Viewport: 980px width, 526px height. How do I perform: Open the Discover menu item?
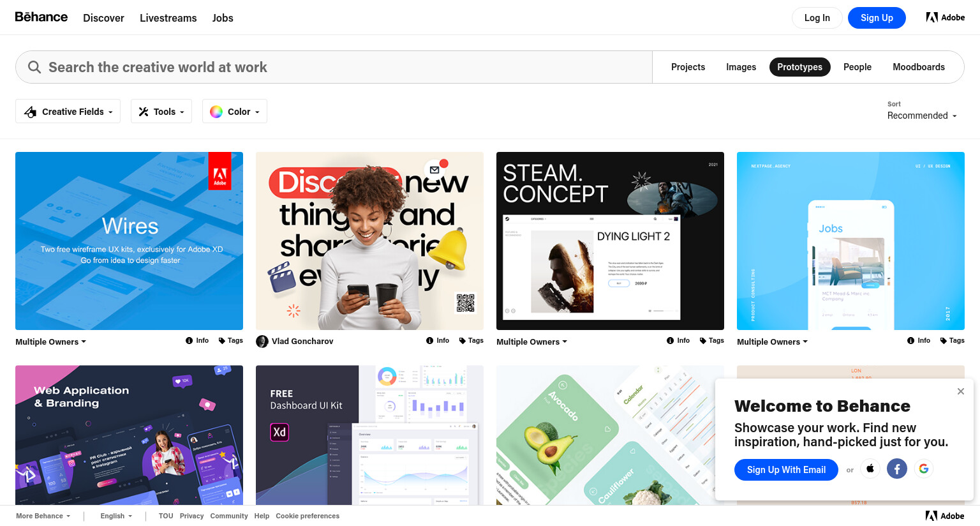coord(103,18)
